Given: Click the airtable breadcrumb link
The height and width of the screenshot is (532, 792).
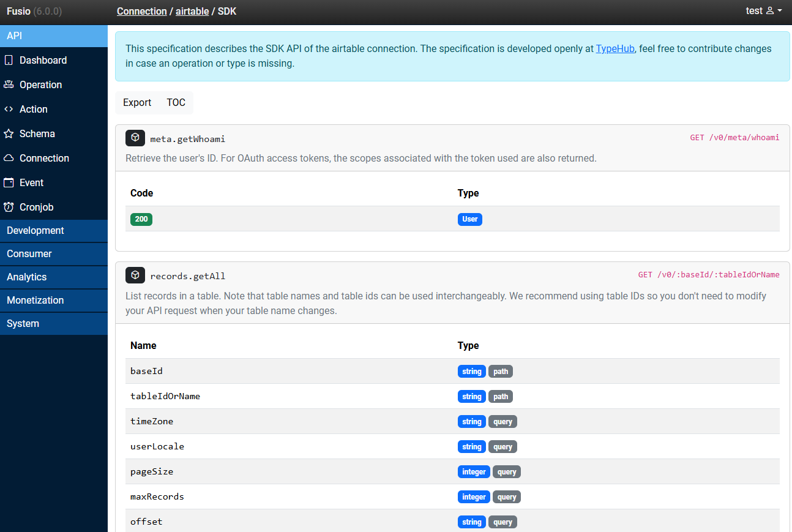Looking at the screenshot, I should point(192,11).
